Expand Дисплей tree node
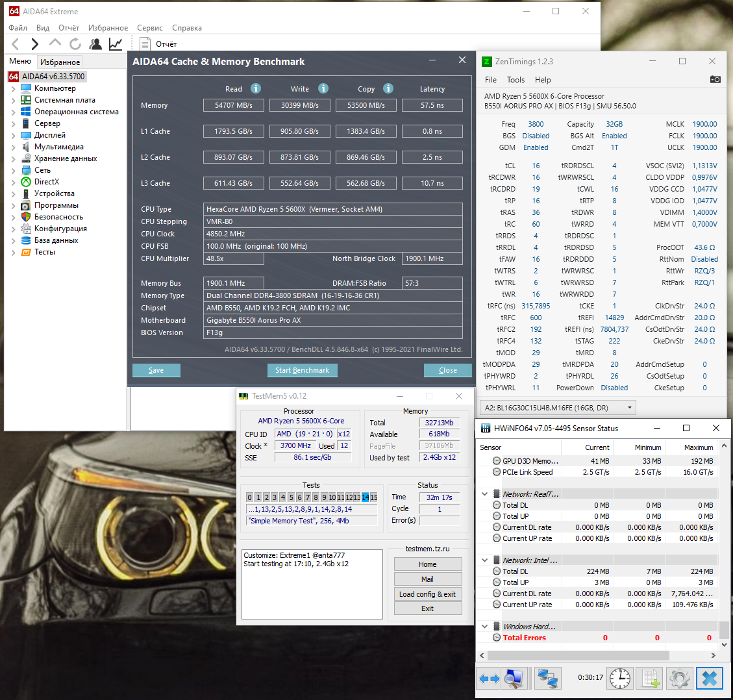 [x=13, y=135]
